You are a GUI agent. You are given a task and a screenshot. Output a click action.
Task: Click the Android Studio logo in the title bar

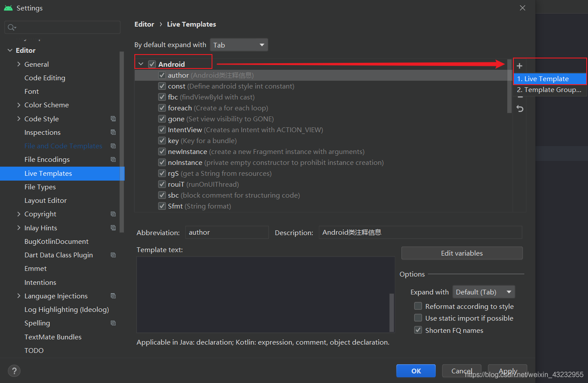(8, 7)
